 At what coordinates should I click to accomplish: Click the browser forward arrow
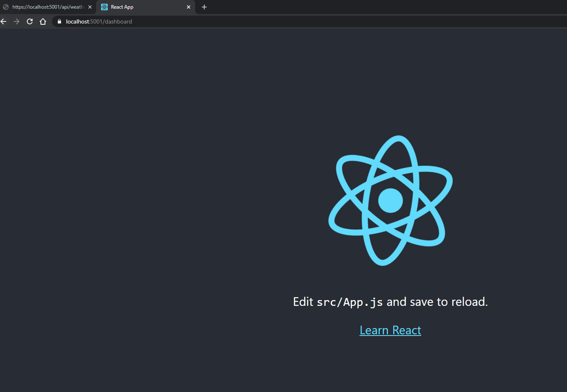pos(17,21)
